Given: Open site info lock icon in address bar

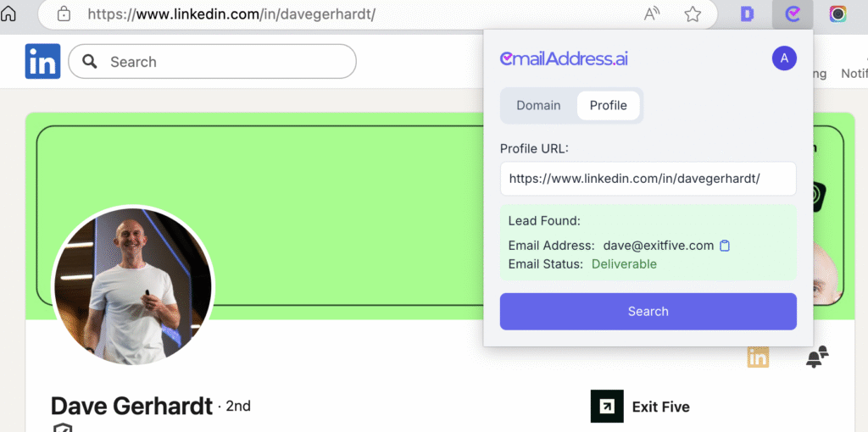Looking at the screenshot, I should pyautogui.click(x=64, y=14).
